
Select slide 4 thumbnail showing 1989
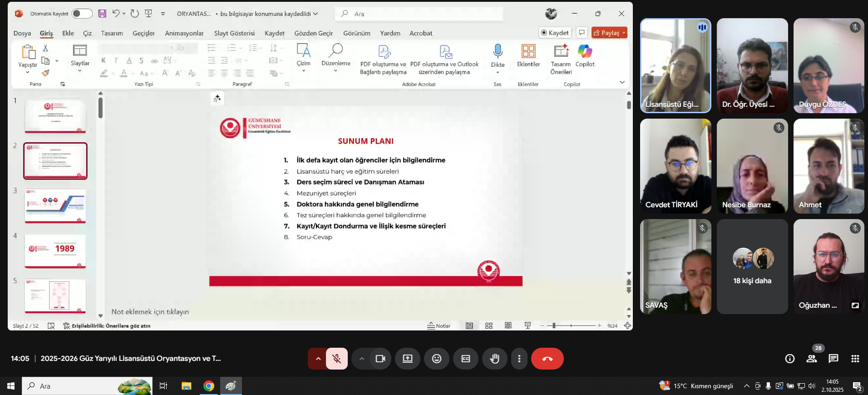(x=55, y=251)
